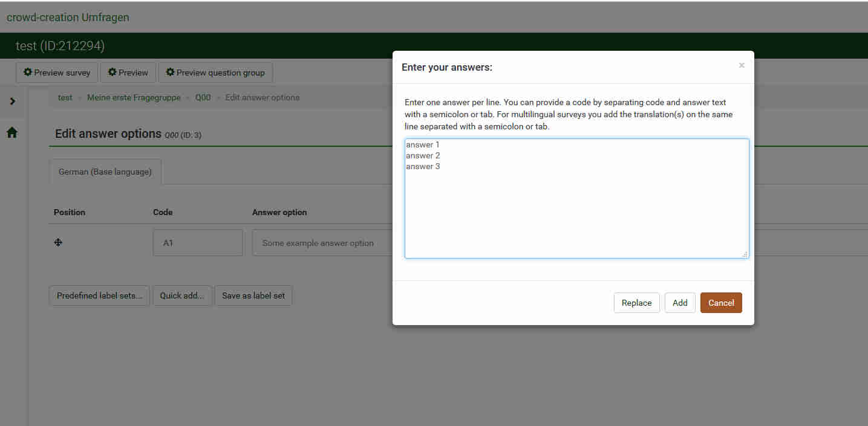The width and height of the screenshot is (868, 426).
Task: Open Q00 breadcrumb link
Action: click(203, 97)
